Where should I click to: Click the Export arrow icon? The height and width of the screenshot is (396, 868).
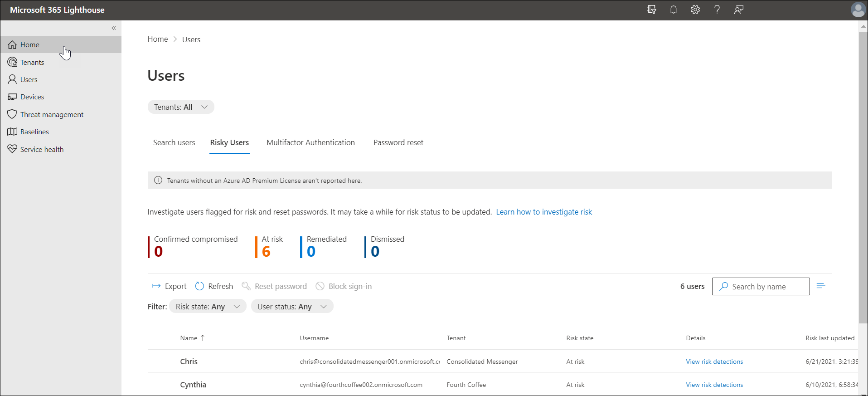[x=156, y=286]
